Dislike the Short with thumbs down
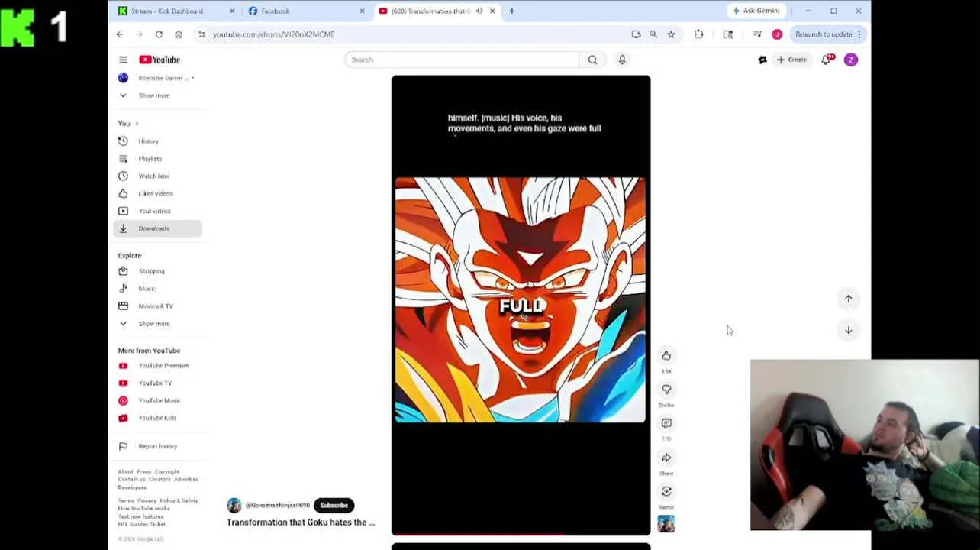Image resolution: width=980 pixels, height=550 pixels. (x=666, y=390)
